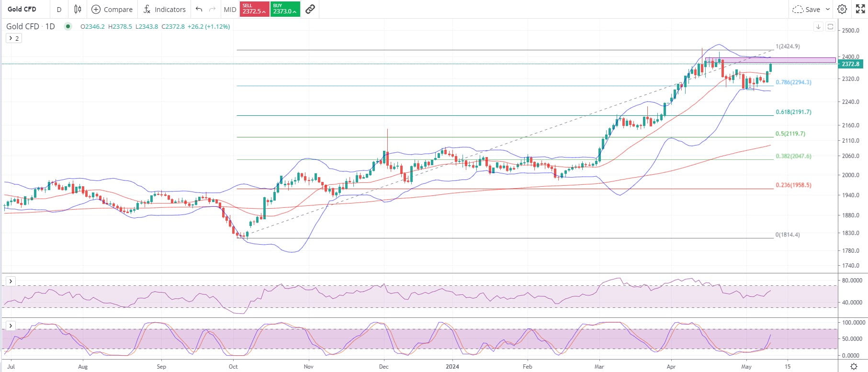The image size is (868, 372).
Task: Click the 80.0000 RSI scale label
Action: (852, 281)
